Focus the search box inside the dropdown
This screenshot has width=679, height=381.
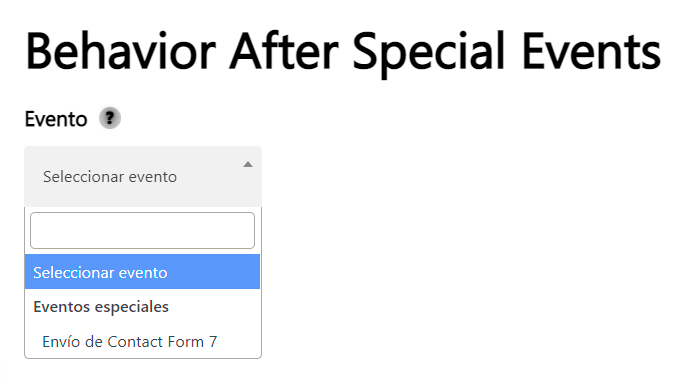pyautogui.click(x=142, y=230)
